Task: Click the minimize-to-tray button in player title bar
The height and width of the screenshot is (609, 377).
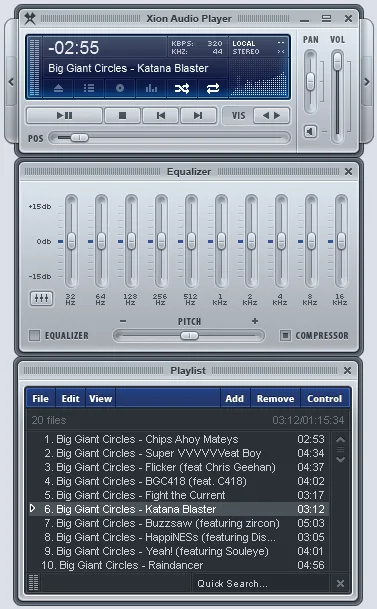Action: pyautogui.click(x=305, y=19)
